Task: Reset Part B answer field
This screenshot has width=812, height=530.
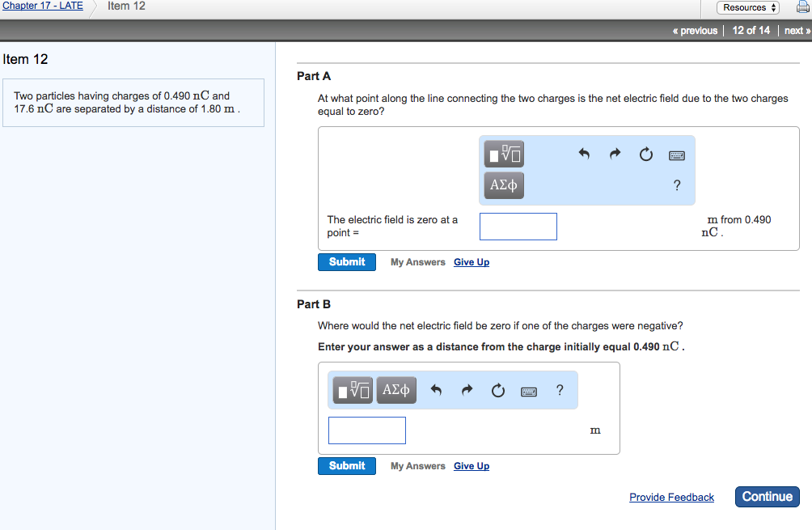Action: tap(497, 391)
